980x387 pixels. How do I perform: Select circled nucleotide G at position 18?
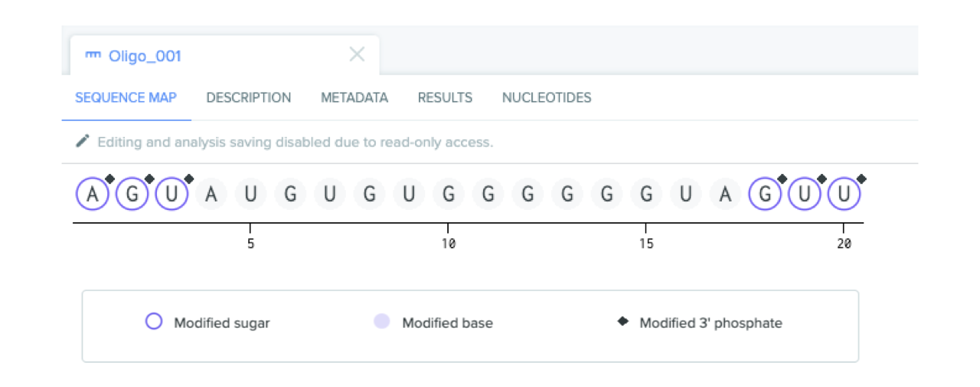pyautogui.click(x=765, y=195)
